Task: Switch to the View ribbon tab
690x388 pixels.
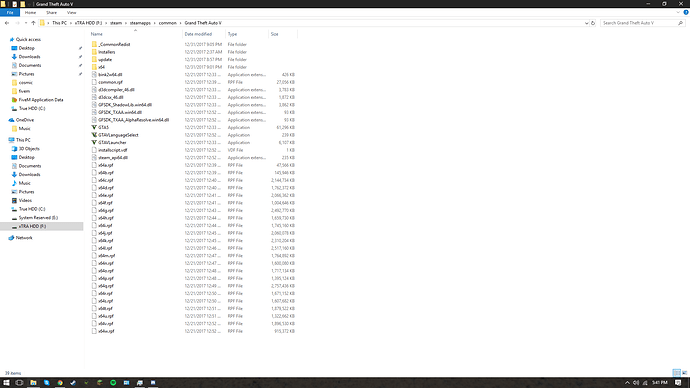Action: tap(71, 13)
